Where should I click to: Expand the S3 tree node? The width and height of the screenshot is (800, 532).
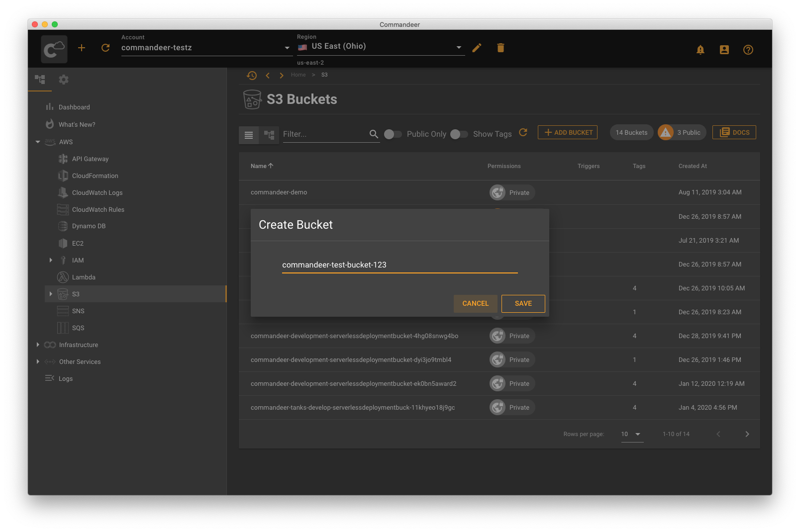click(51, 294)
